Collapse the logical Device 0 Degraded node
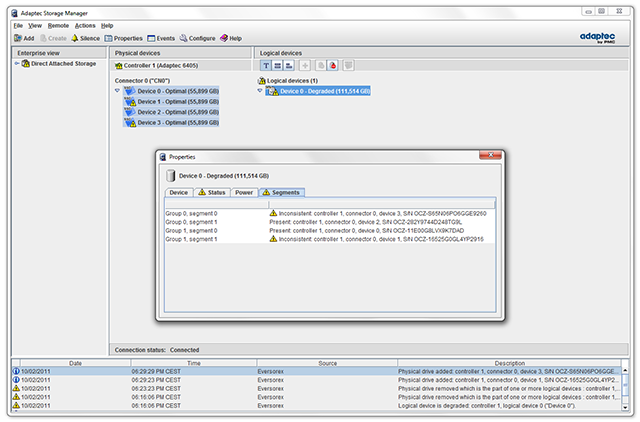Image resolution: width=640 pixels, height=422 pixels. pos(260,91)
